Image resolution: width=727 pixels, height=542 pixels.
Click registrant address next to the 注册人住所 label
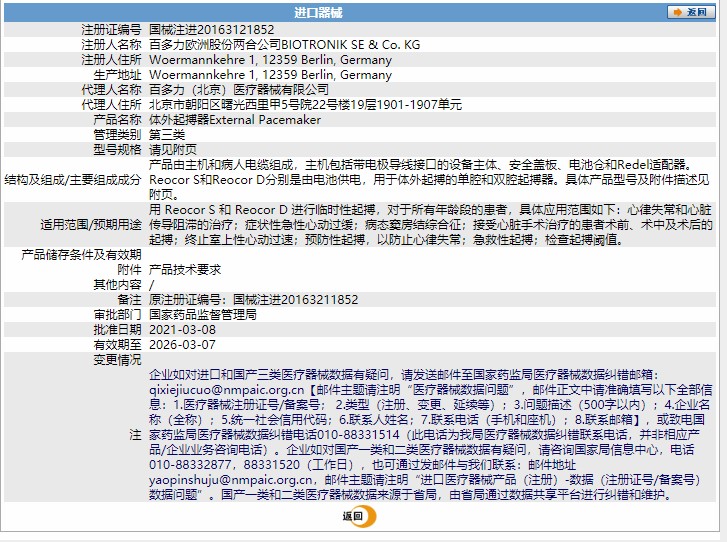coord(270,60)
